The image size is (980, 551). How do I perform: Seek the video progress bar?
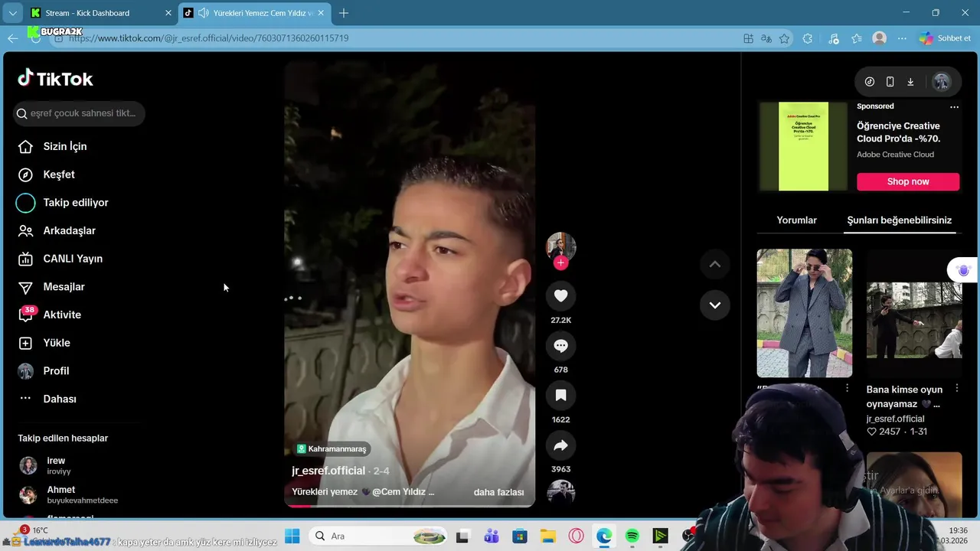[x=410, y=505]
